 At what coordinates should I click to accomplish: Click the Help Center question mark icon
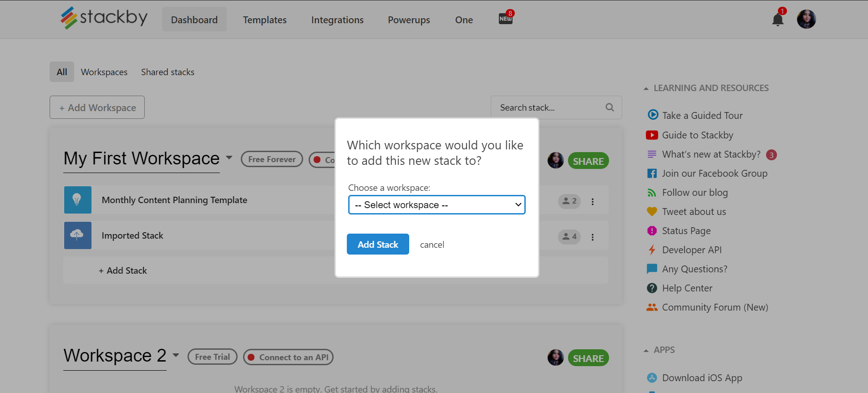652,288
